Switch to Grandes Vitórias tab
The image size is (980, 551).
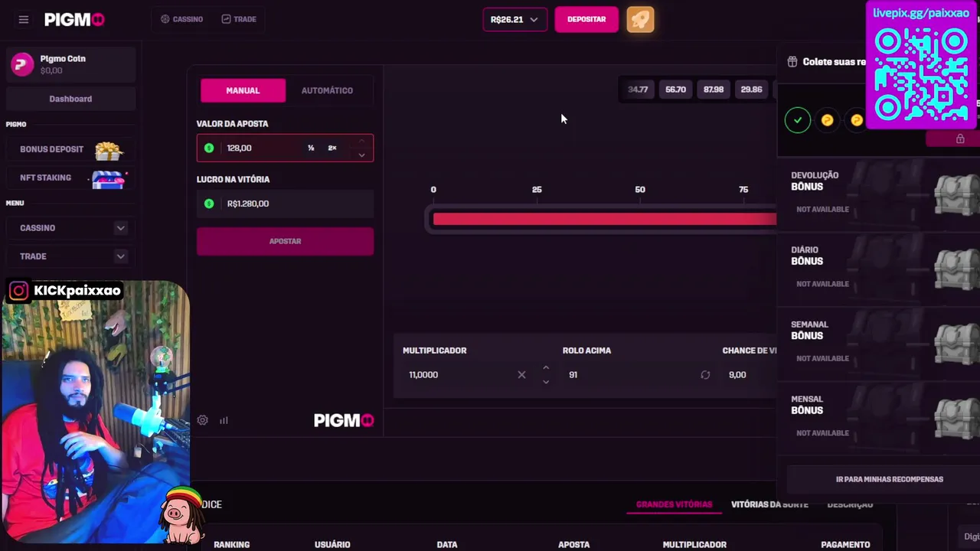[674, 504]
